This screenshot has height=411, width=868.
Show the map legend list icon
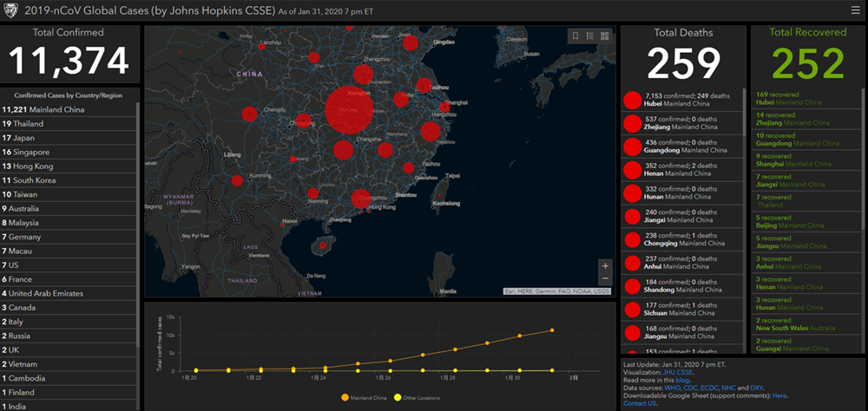point(589,36)
